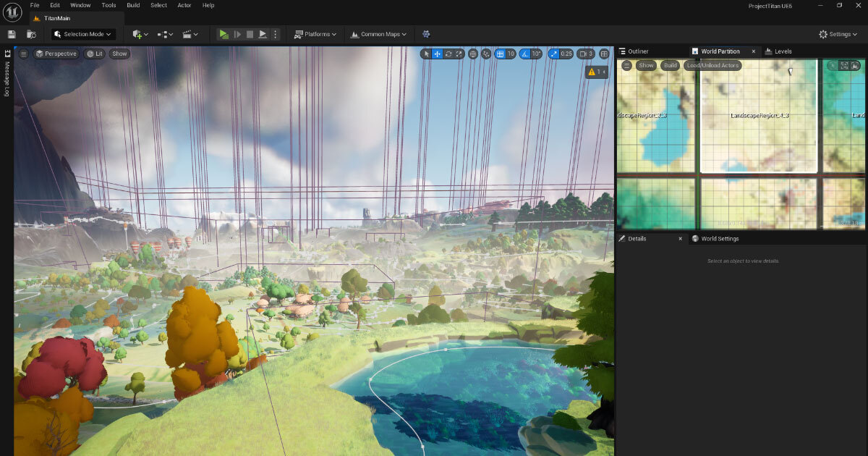Open the Browse content drawer icon
This screenshot has width=868, height=456.
[x=31, y=34]
